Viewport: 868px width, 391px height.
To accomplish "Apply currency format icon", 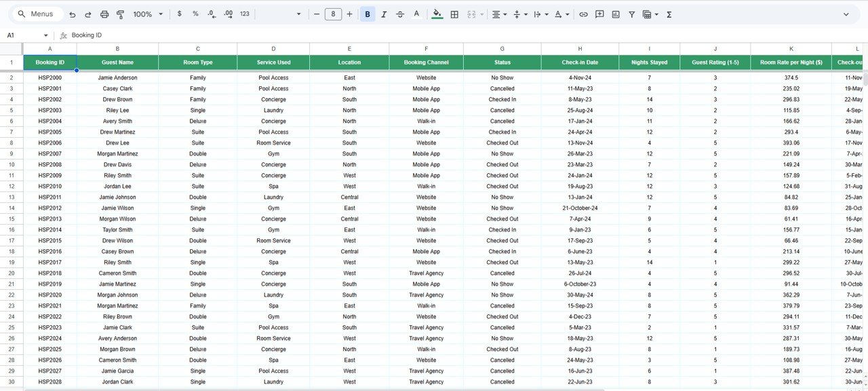I will pyautogui.click(x=179, y=14).
